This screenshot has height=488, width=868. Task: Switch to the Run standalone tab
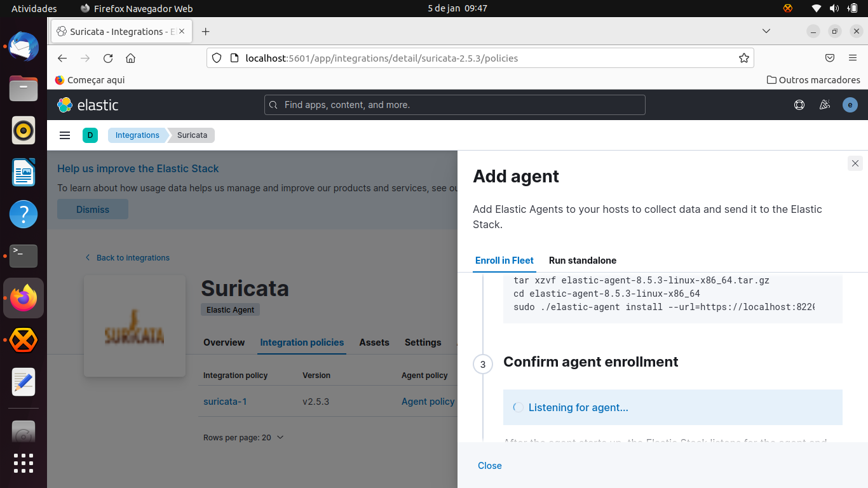(x=583, y=261)
